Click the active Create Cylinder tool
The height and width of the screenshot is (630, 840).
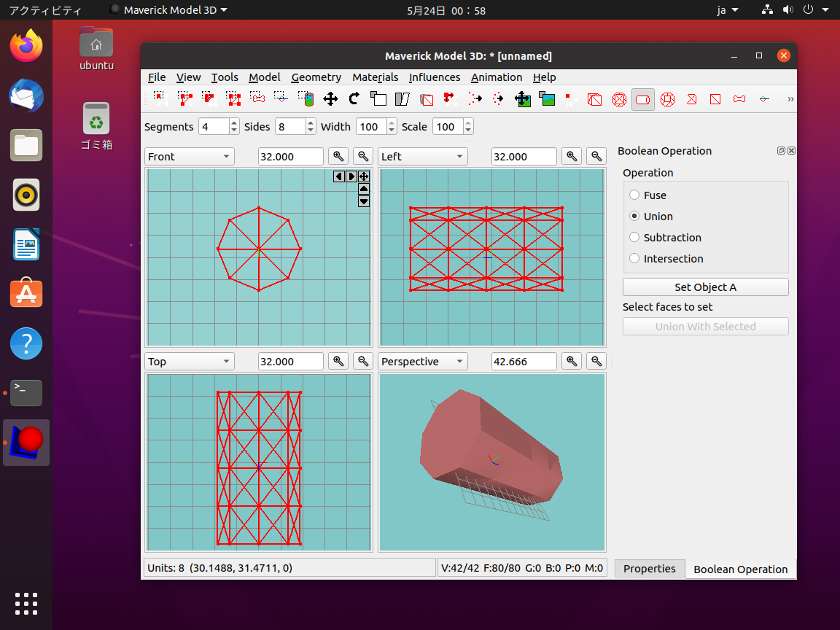pyautogui.click(x=643, y=99)
